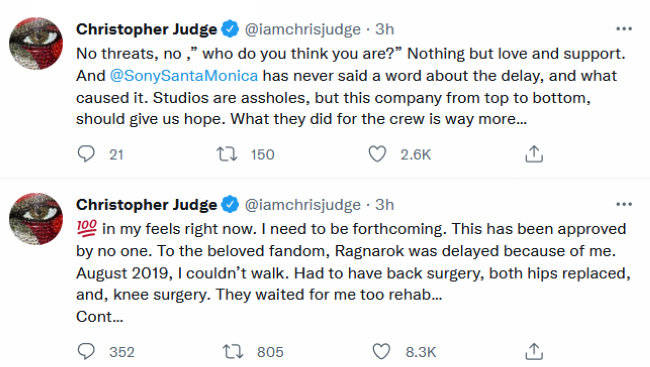Retweet the Ragnarok delay tweet
Viewport: 650px width, 367px height.
[233, 352]
